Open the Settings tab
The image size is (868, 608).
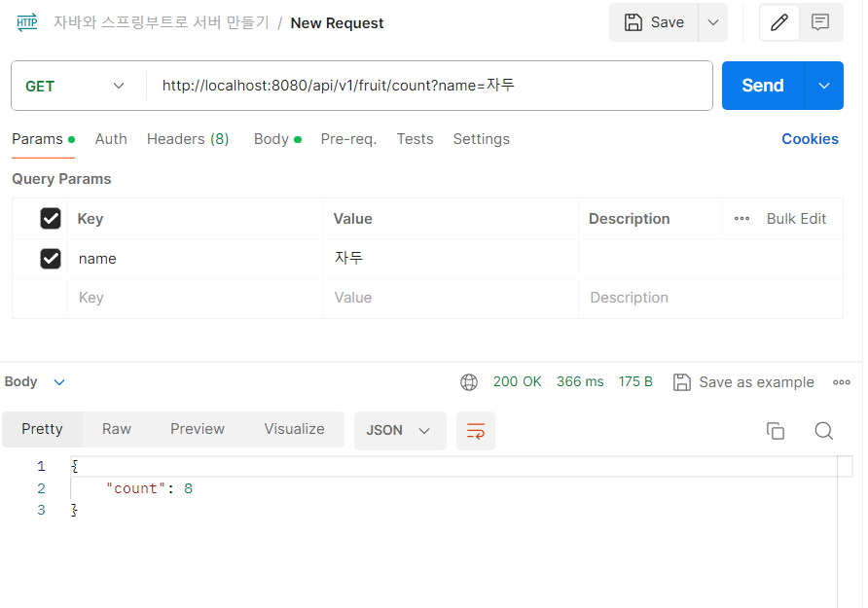pyautogui.click(x=481, y=139)
